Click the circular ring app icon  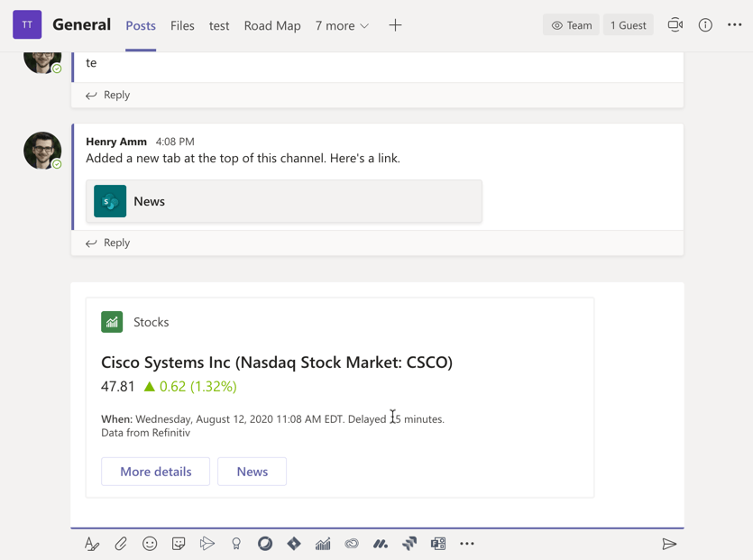(265, 544)
